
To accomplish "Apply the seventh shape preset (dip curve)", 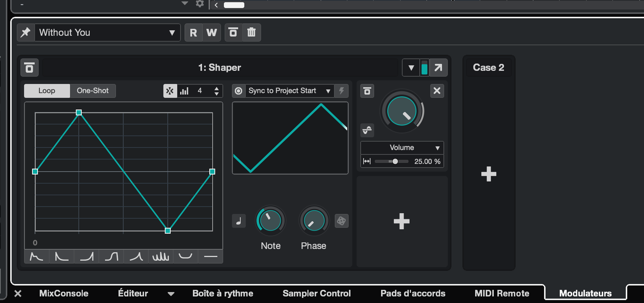I will pyautogui.click(x=186, y=257).
